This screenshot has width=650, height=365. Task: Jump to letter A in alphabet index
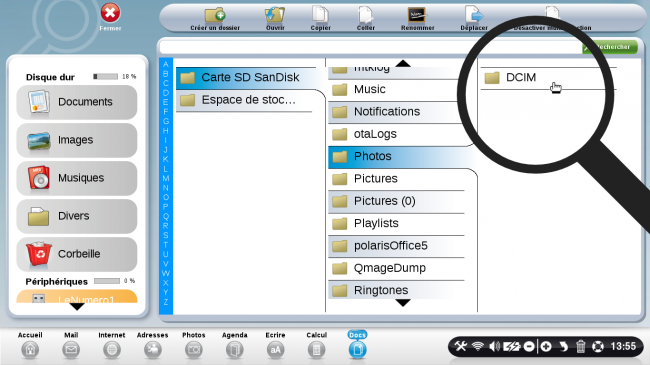(166, 64)
